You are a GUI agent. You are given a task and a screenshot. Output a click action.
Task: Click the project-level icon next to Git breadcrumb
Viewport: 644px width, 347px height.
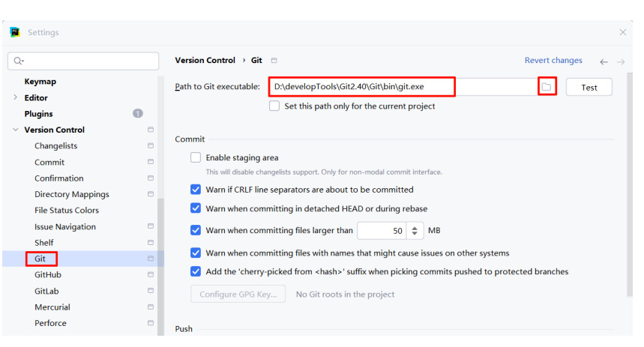click(x=274, y=61)
